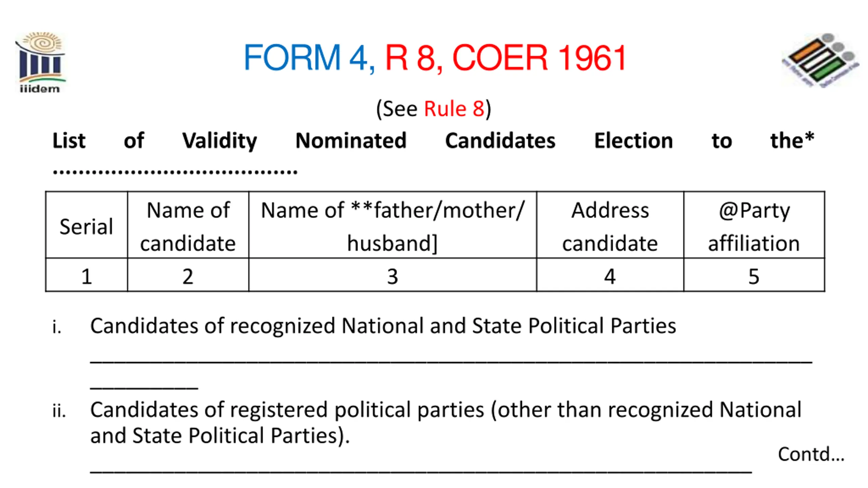Click list item i about recognized National parties
Image resolution: width=868 pixels, height=488 pixels.
coord(382,326)
